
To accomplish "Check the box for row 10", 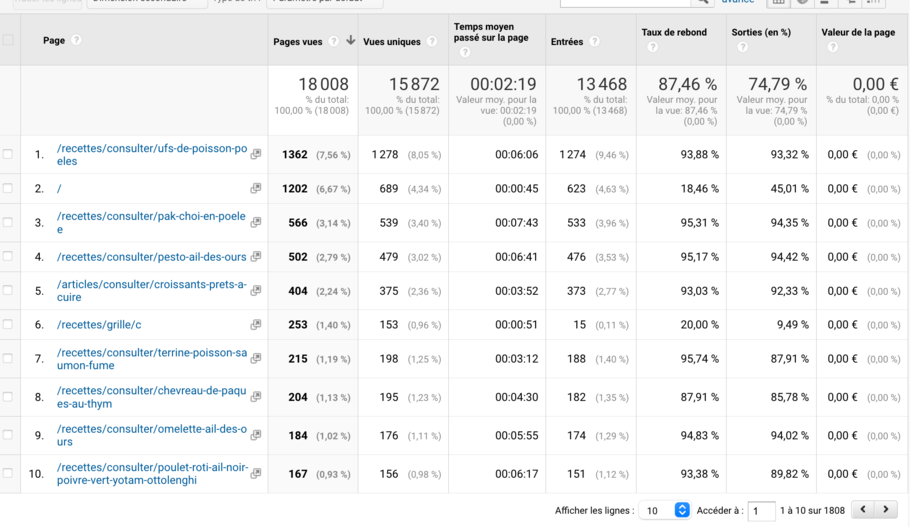I will pos(9,473).
